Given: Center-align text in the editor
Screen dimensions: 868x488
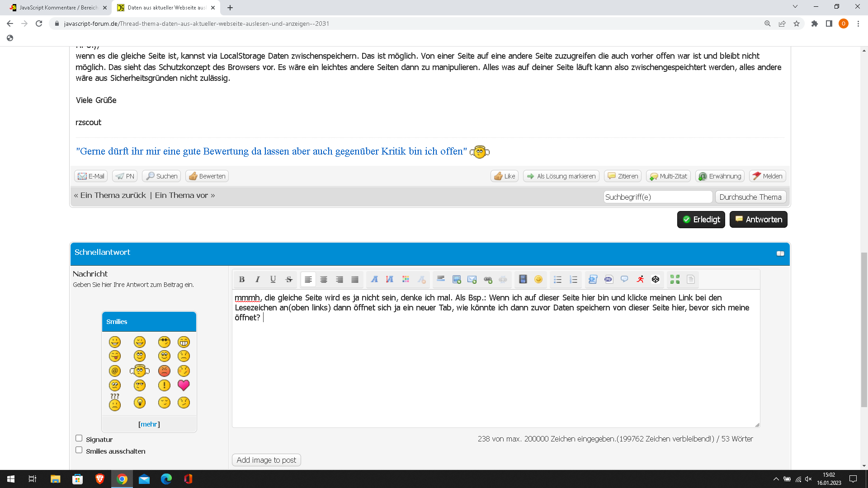Looking at the screenshot, I should click(x=324, y=280).
